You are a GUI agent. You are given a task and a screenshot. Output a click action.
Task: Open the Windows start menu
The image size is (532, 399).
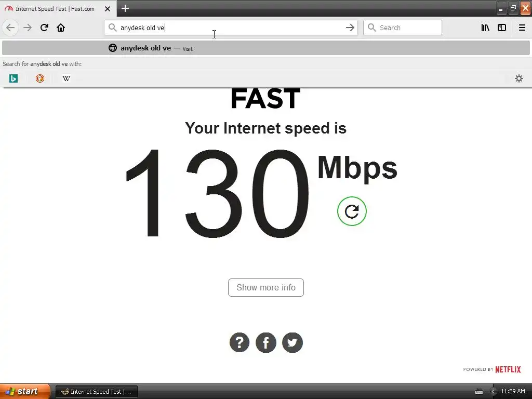(25, 391)
